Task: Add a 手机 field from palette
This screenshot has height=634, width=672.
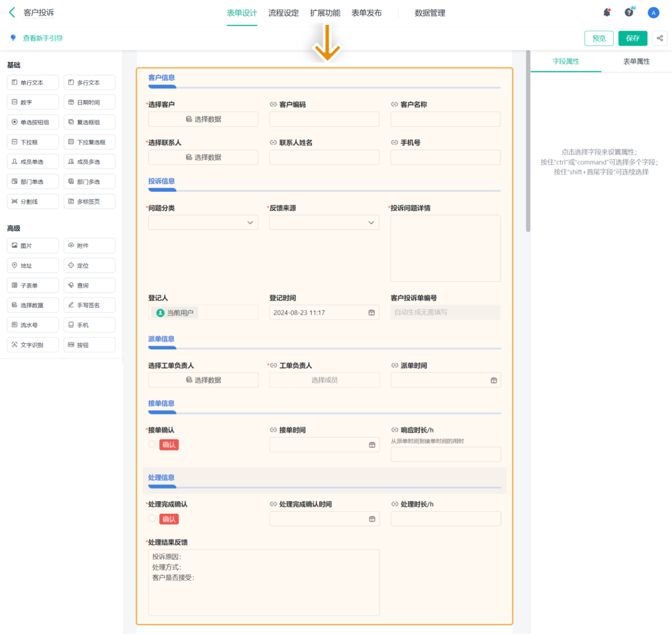Action: point(90,325)
